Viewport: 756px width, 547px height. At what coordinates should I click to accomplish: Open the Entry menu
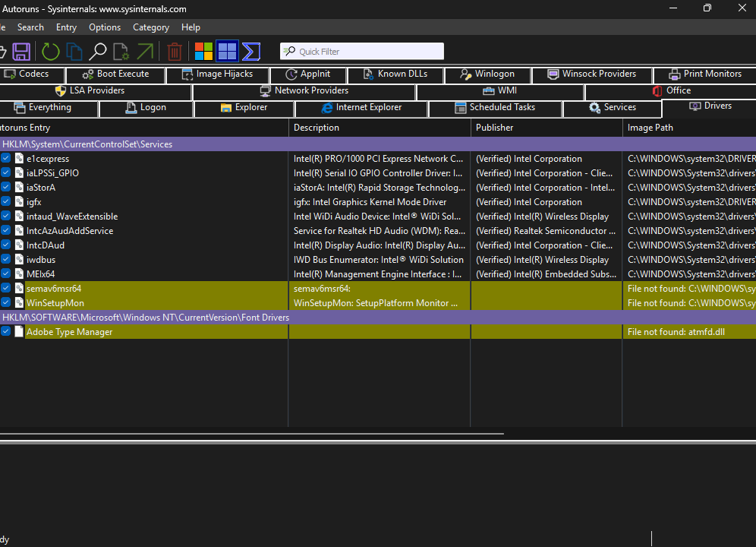click(66, 27)
